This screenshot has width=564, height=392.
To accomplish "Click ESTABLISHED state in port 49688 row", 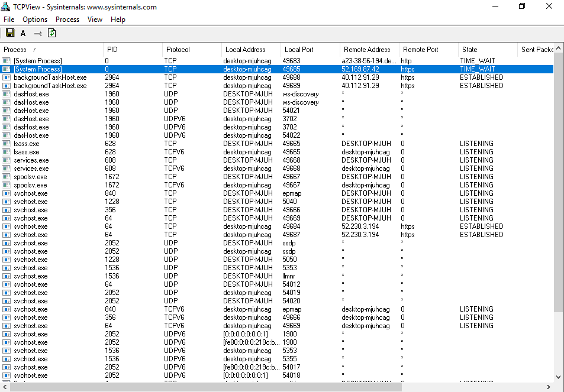I will (x=482, y=77).
